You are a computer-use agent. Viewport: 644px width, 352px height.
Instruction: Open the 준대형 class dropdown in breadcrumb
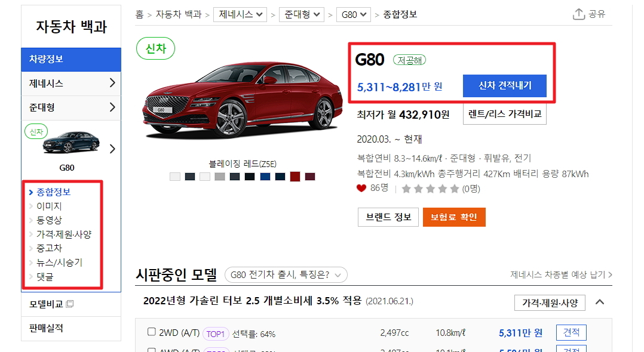click(302, 15)
